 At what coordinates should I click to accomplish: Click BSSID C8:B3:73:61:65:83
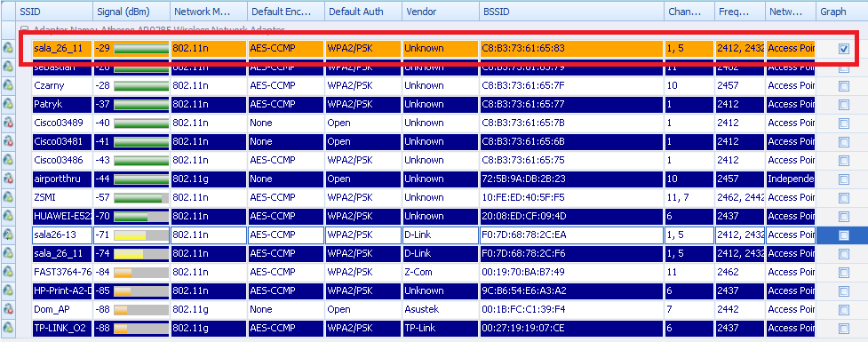pos(571,48)
